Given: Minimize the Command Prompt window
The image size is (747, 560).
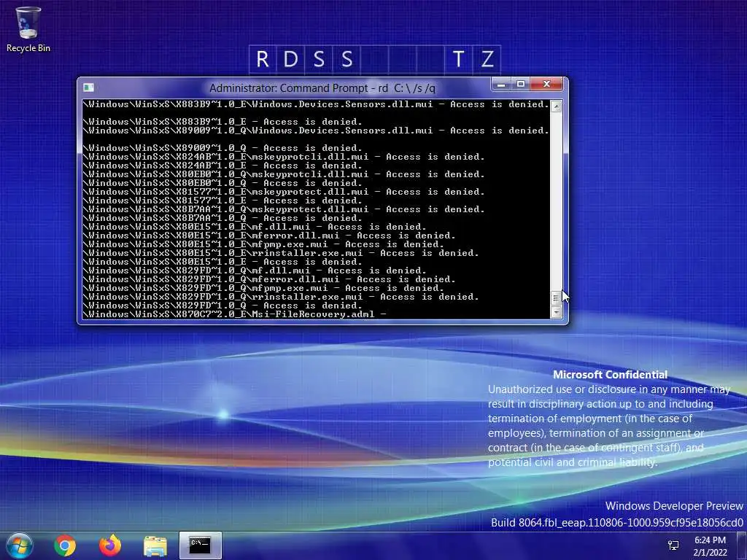Looking at the screenshot, I should (500, 85).
